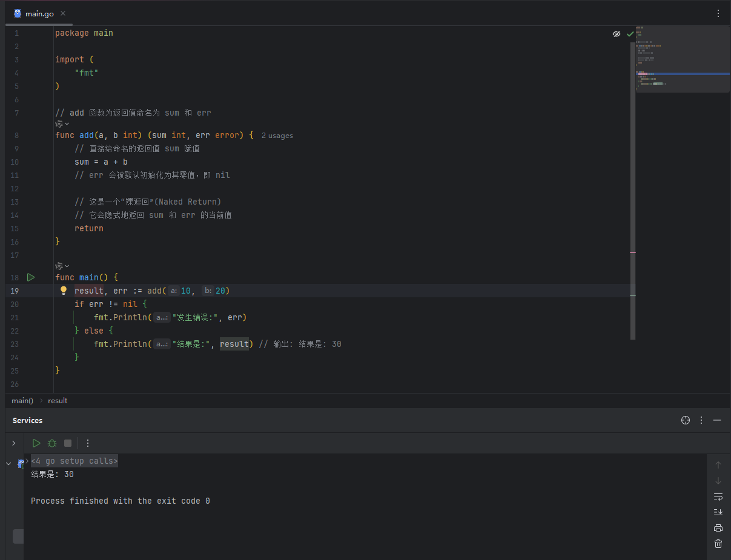The width and height of the screenshot is (731, 560).
Task: Collapse the run configuration node chevron in Services
Action: click(8, 464)
